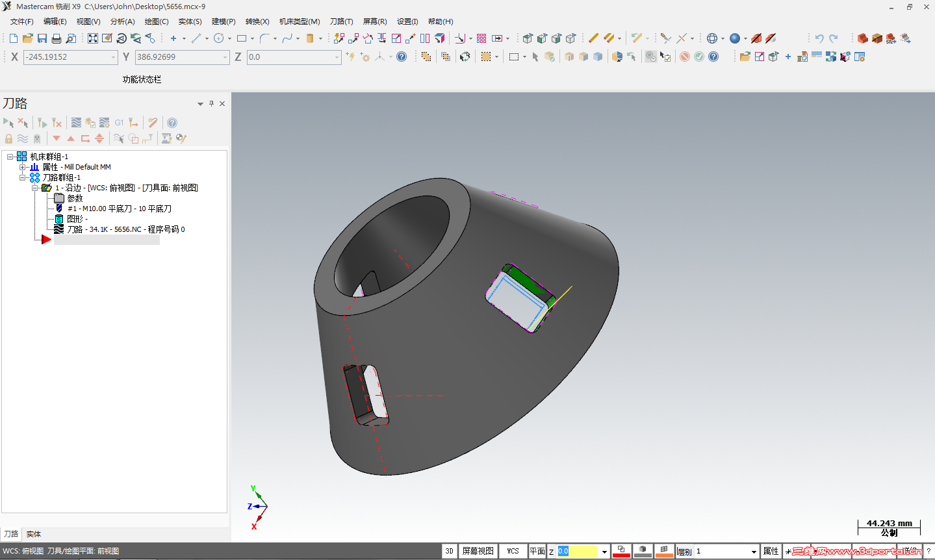Click the G1 post-process icon in toolpath panel

tap(119, 123)
